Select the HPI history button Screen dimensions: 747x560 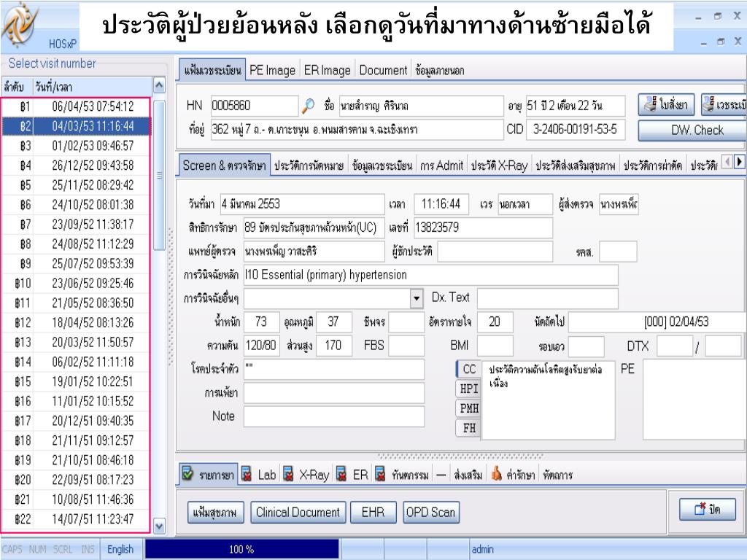[469, 389]
